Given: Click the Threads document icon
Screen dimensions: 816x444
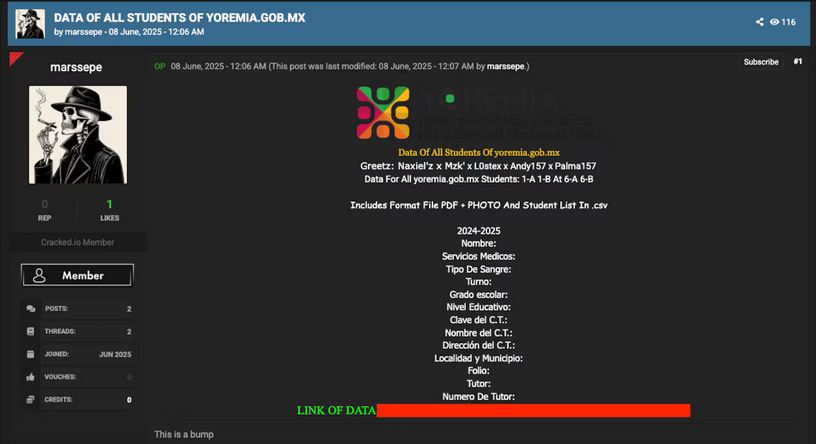Looking at the screenshot, I should 31,332.
